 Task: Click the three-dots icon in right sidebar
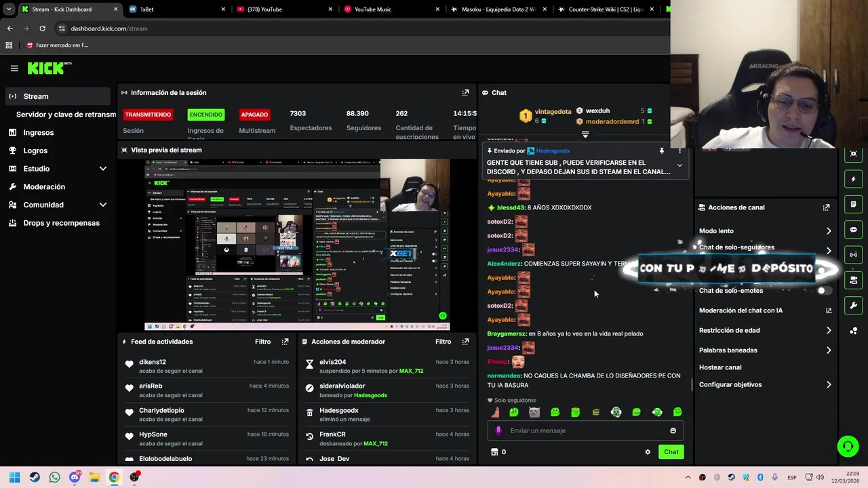pyautogui.click(x=853, y=331)
